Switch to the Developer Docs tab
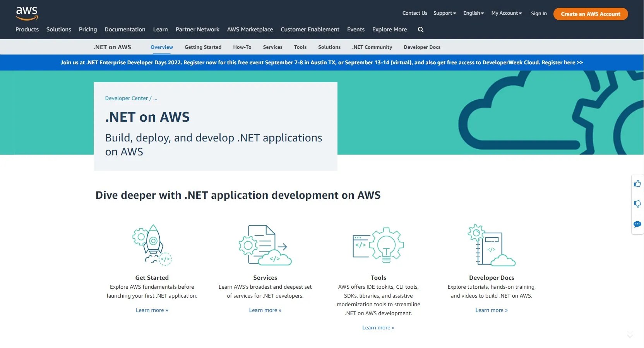644x348 pixels. pyautogui.click(x=422, y=47)
